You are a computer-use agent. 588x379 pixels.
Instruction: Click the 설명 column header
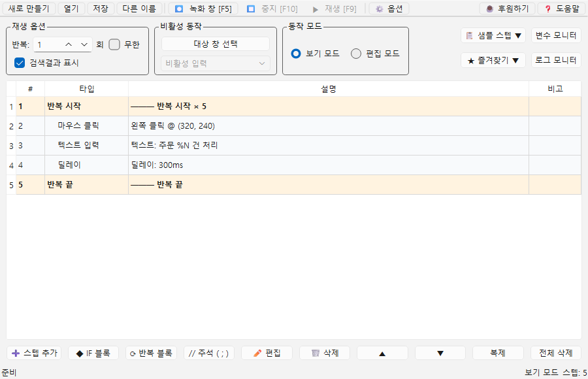pos(329,89)
